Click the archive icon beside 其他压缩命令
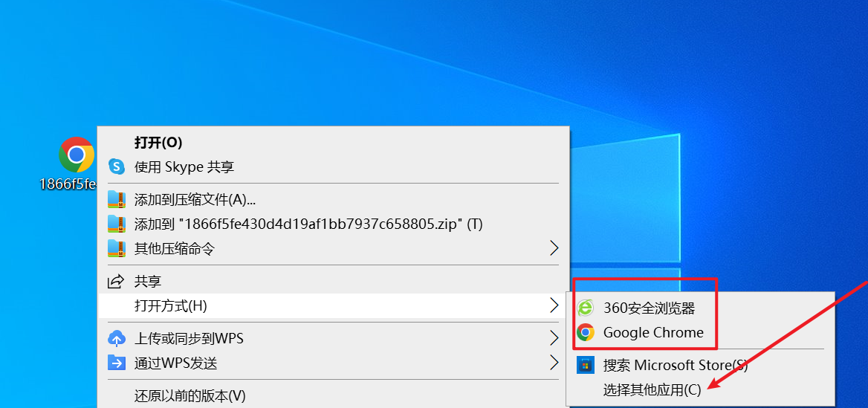Image resolution: width=868 pixels, height=408 pixels. [x=116, y=248]
